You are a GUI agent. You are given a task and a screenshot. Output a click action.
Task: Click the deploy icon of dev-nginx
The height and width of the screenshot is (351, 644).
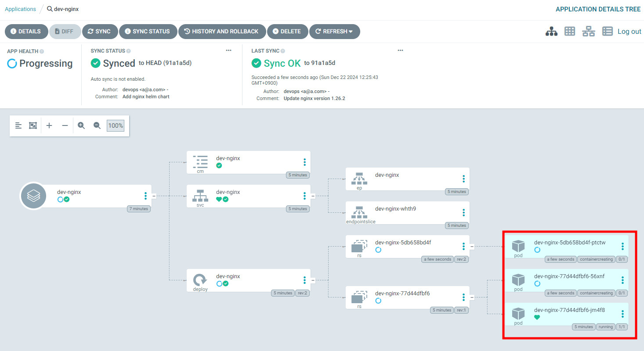click(x=200, y=280)
